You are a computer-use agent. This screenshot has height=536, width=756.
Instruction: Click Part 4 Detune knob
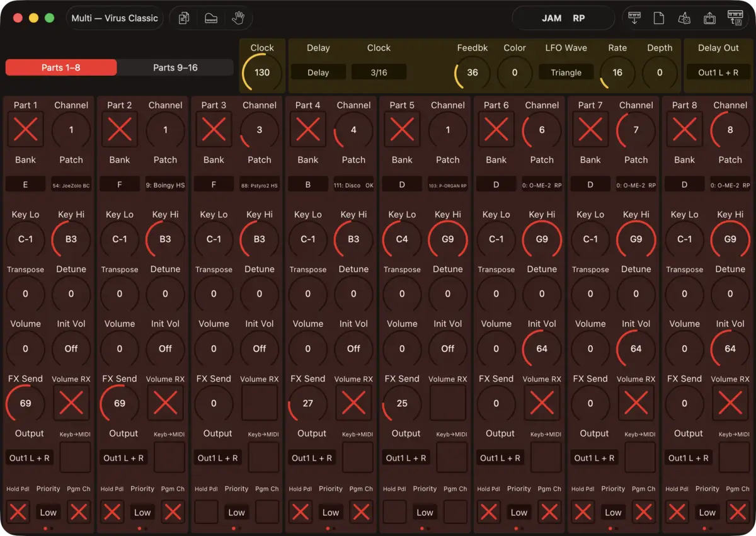[353, 294]
